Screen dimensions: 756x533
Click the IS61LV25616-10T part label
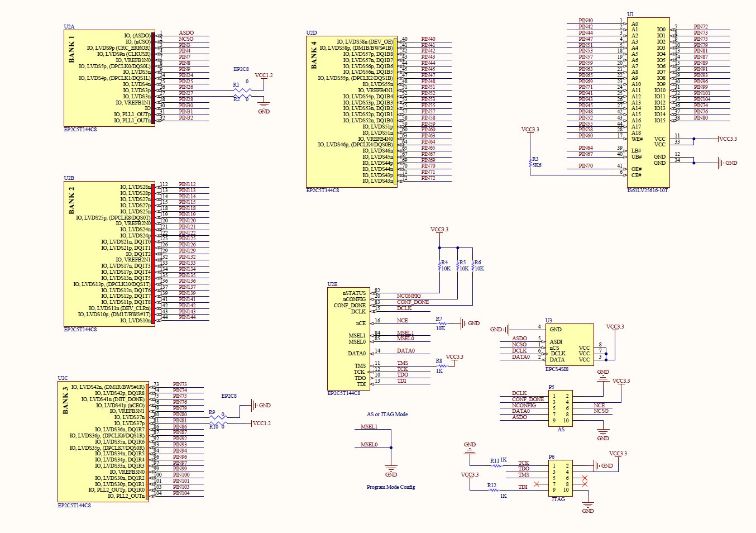tap(648, 191)
